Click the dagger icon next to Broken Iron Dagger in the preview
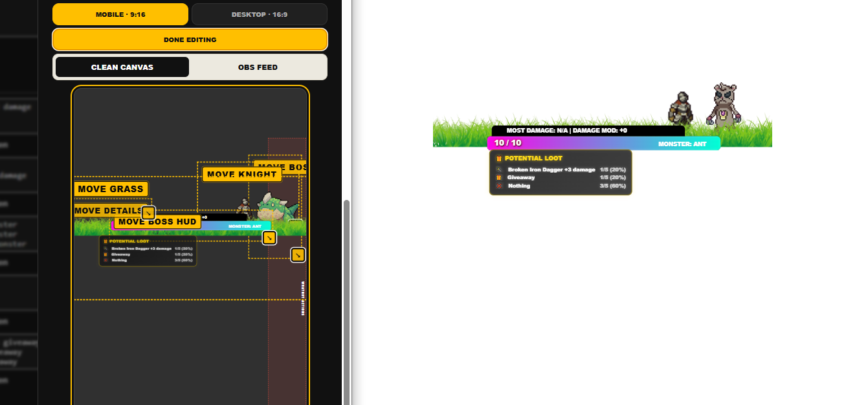The width and height of the screenshot is (868, 405). point(499,170)
